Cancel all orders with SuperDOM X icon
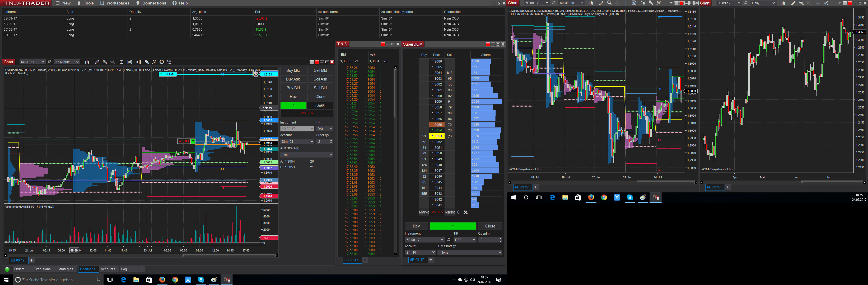Screen dimensions: 868x285 click(x=466, y=212)
